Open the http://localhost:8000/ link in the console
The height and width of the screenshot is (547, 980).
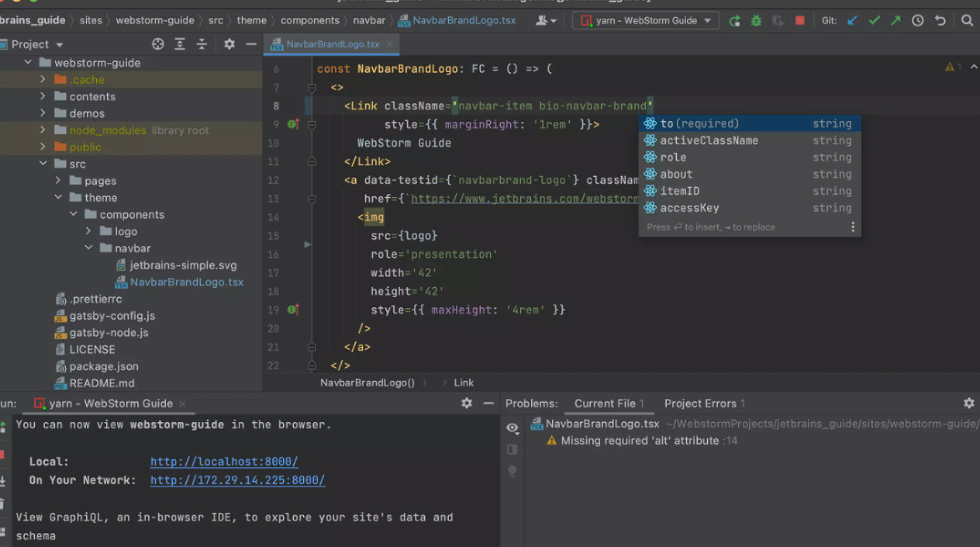coord(224,462)
